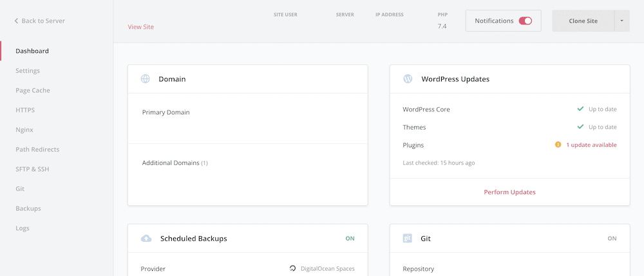Image resolution: width=644 pixels, height=276 pixels.
Task: Click the '1 update available' link
Action: point(591,145)
